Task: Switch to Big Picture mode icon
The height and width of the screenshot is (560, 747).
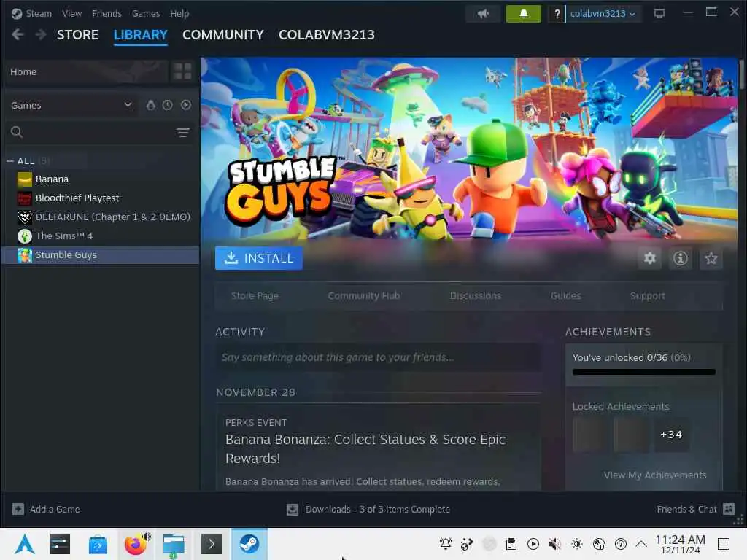Action: tap(659, 13)
